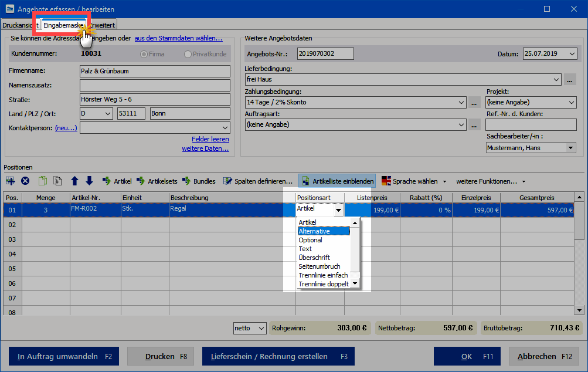The width and height of the screenshot is (588, 372).
Task: Click the delete position icon
Action: pos(25,181)
